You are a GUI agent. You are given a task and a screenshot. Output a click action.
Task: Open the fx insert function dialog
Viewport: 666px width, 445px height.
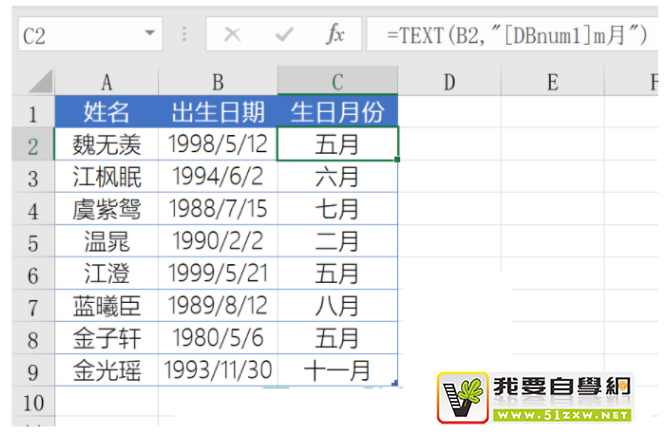(x=336, y=35)
